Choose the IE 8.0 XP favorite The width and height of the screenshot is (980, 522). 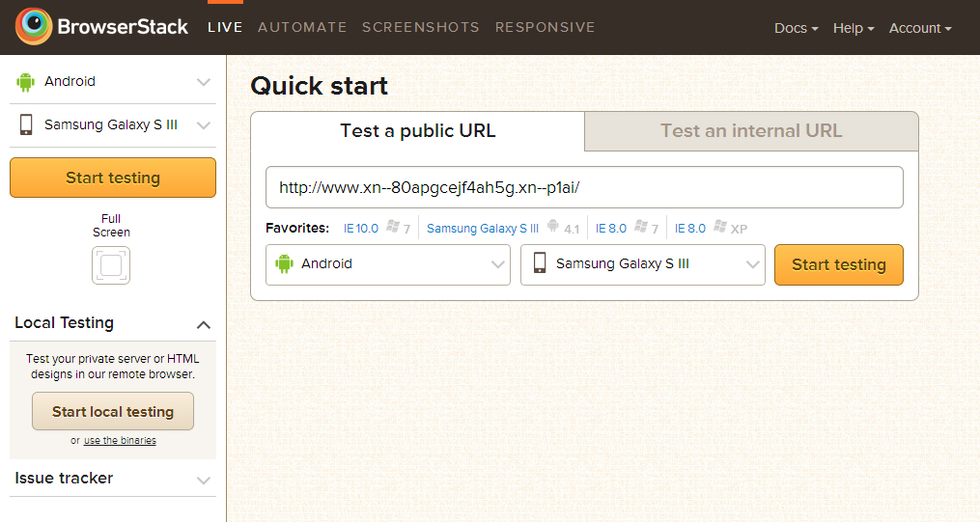coord(712,229)
